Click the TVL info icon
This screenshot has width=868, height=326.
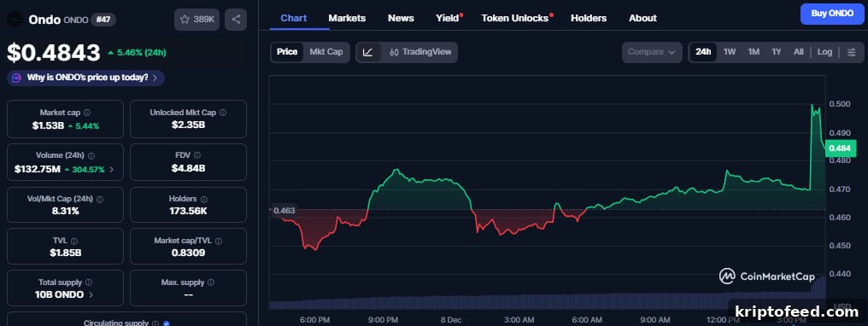click(x=74, y=241)
